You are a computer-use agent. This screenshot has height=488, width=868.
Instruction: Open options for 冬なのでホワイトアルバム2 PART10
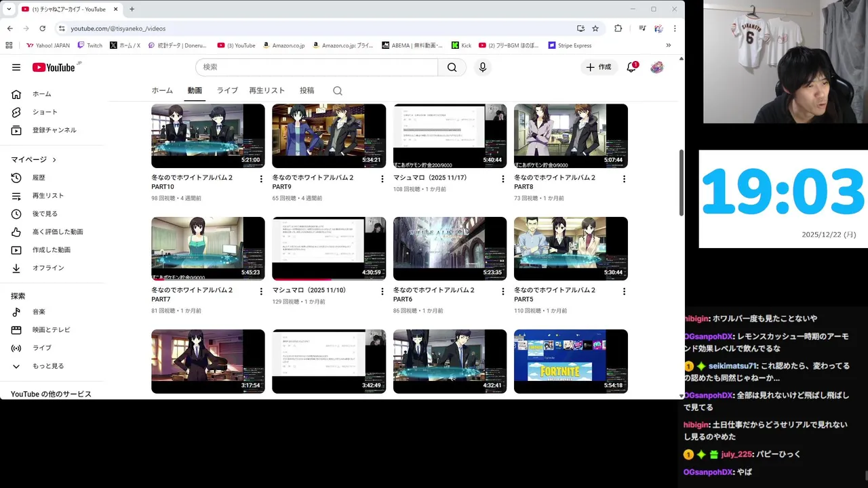261,179
